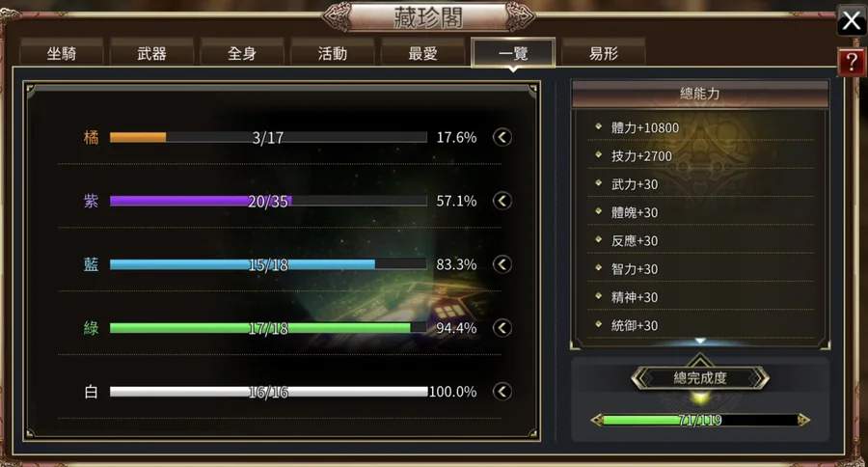Viewport: 868px width, 467px height.
Task: Click the down arrow below ability list
Action: click(x=700, y=341)
